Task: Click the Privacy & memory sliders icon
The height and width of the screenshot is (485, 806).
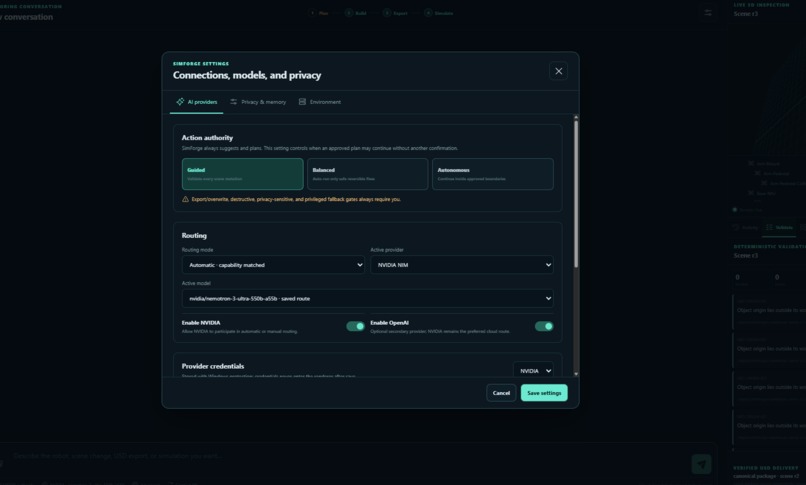Action: pos(233,102)
